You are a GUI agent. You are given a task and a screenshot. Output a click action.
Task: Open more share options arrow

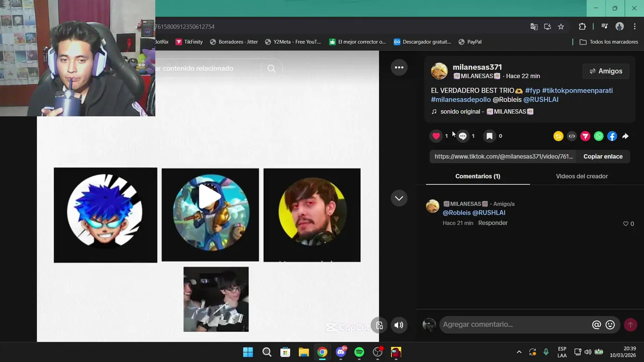pos(625,136)
